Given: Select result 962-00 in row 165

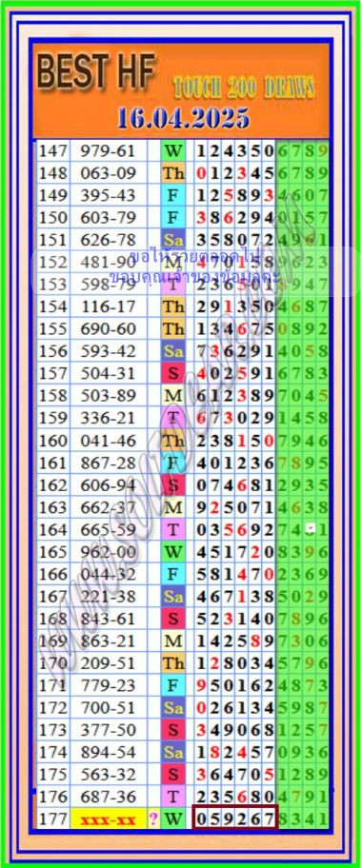Looking at the screenshot, I should pos(108,552).
